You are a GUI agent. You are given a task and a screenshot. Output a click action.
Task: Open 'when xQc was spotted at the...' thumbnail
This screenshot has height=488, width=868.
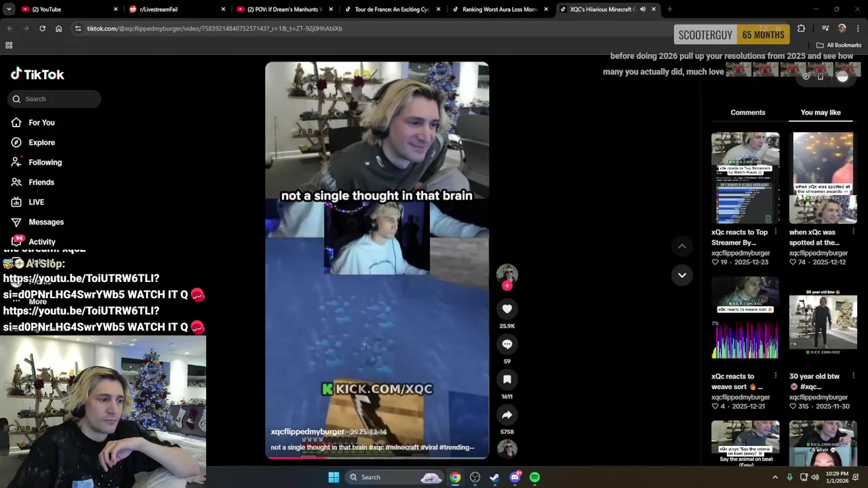tap(823, 178)
